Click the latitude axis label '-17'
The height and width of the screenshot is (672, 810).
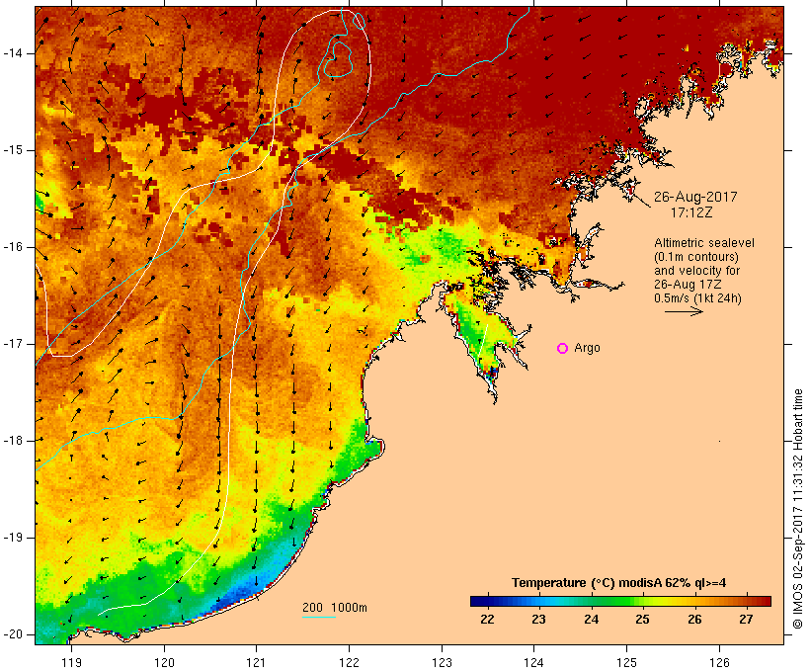[x=13, y=344]
